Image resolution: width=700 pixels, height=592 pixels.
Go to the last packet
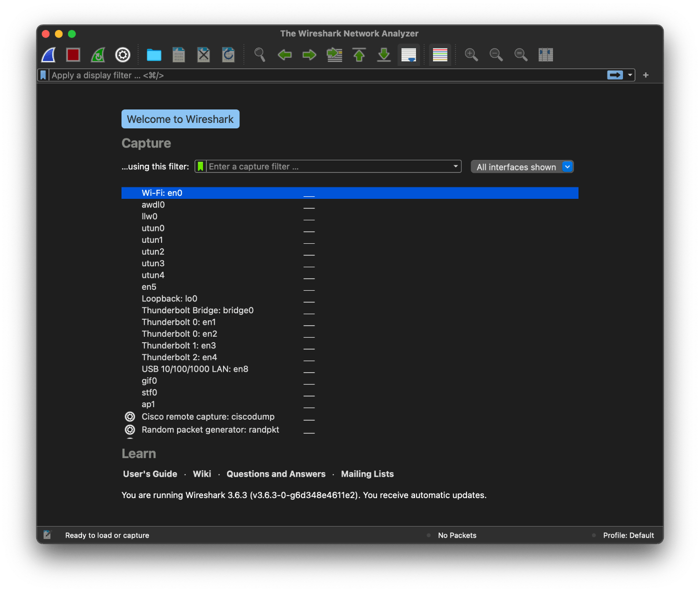click(x=383, y=55)
